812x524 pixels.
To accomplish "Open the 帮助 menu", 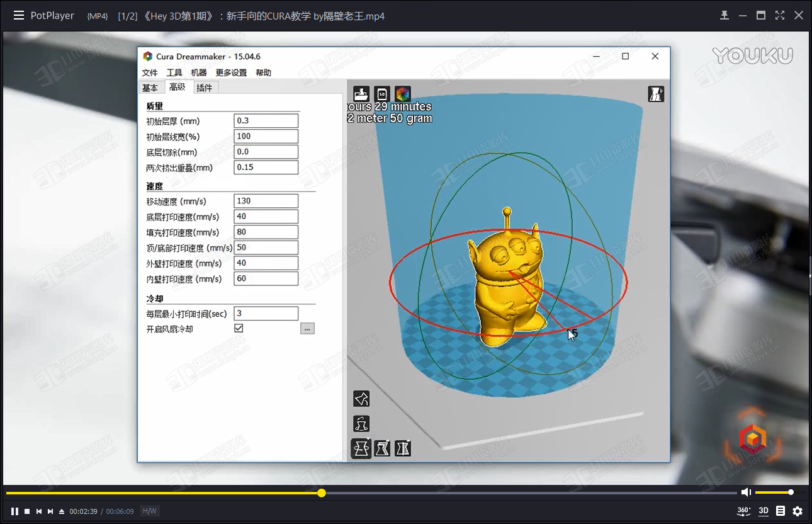I will [x=264, y=73].
